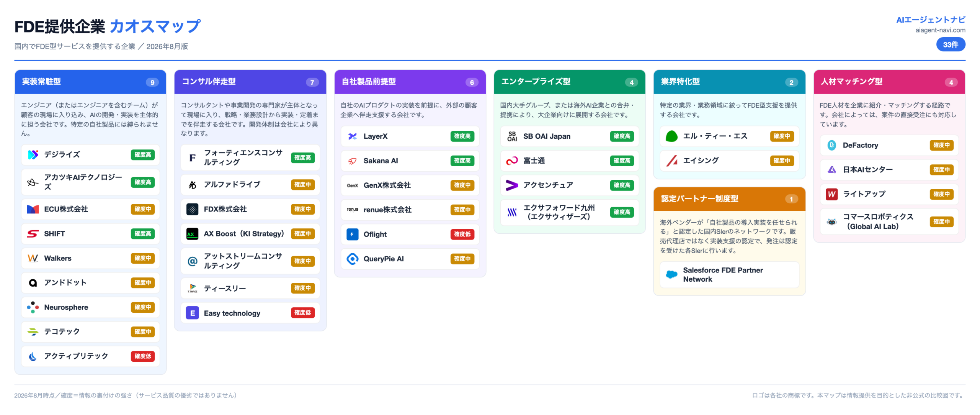Click the ティースリー logo icon

coord(193,288)
